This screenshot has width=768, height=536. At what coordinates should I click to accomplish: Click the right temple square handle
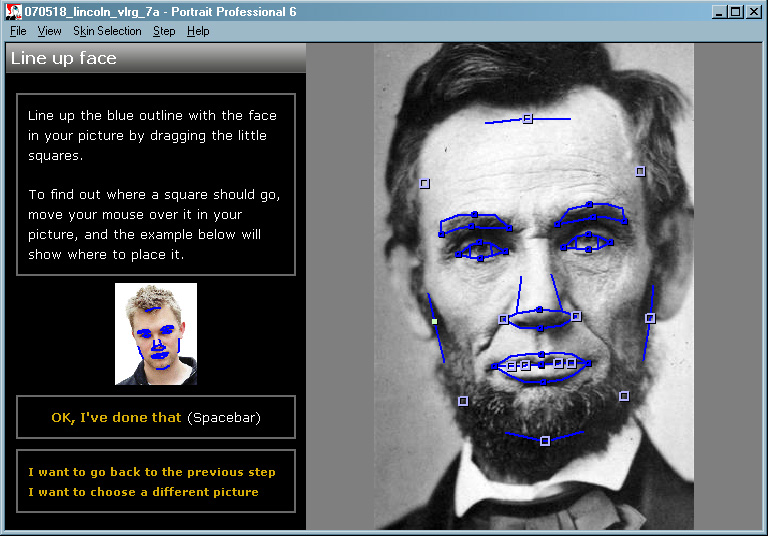(x=641, y=171)
